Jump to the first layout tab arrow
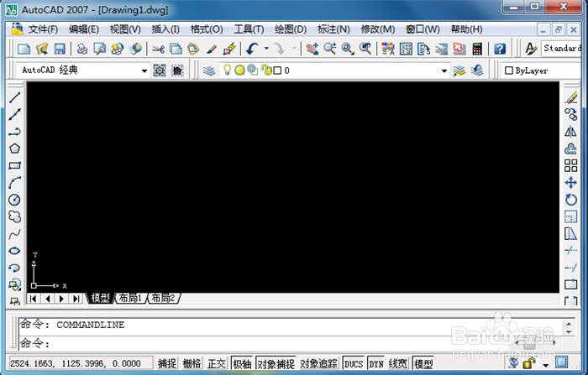Screen dimensions: 588x375 click(33, 299)
